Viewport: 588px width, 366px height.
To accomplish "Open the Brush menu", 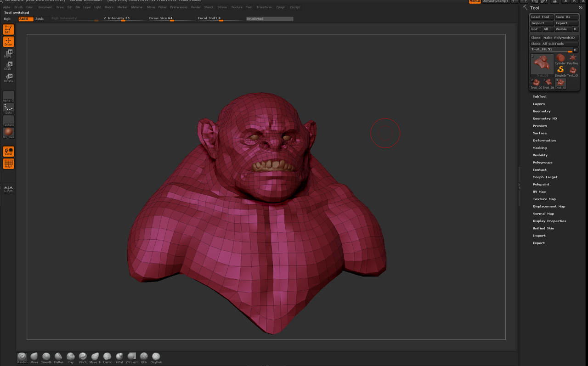I will [18, 7].
